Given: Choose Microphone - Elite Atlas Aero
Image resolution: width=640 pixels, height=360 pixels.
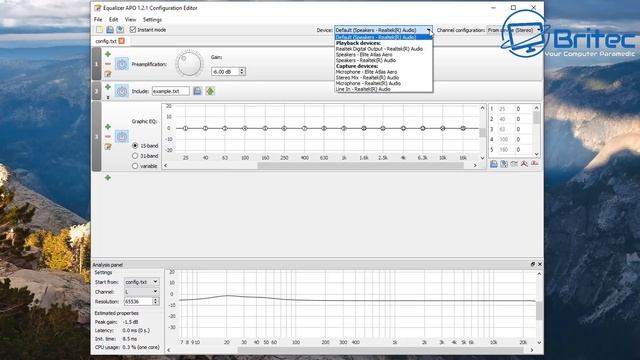Looking at the screenshot, I should [366, 72].
